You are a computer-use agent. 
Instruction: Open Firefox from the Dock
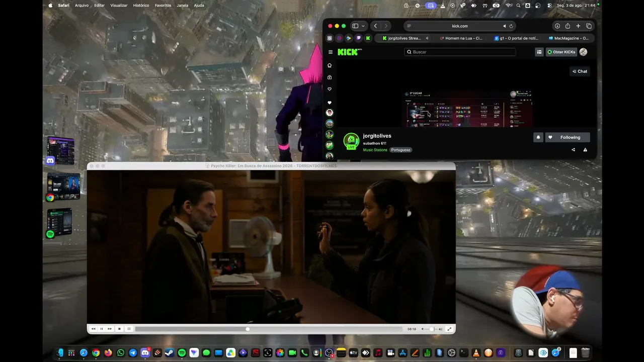pos(108,353)
